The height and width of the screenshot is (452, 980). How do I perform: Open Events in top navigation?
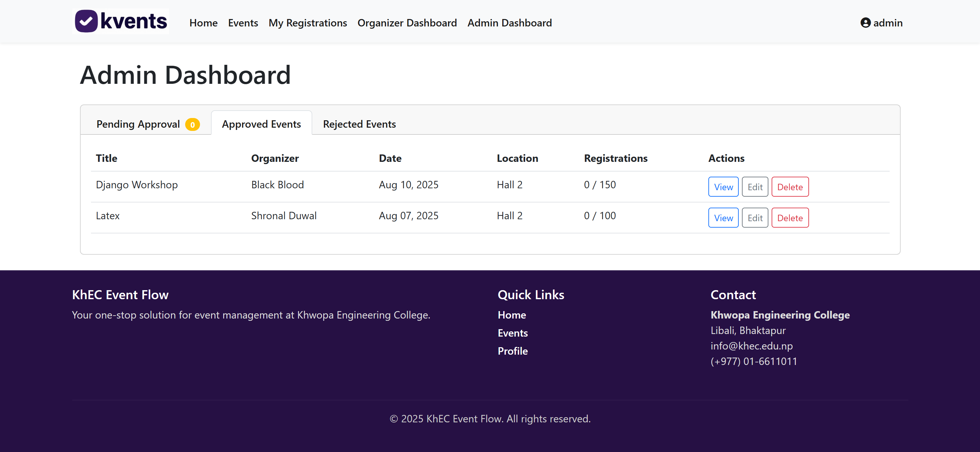tap(243, 23)
